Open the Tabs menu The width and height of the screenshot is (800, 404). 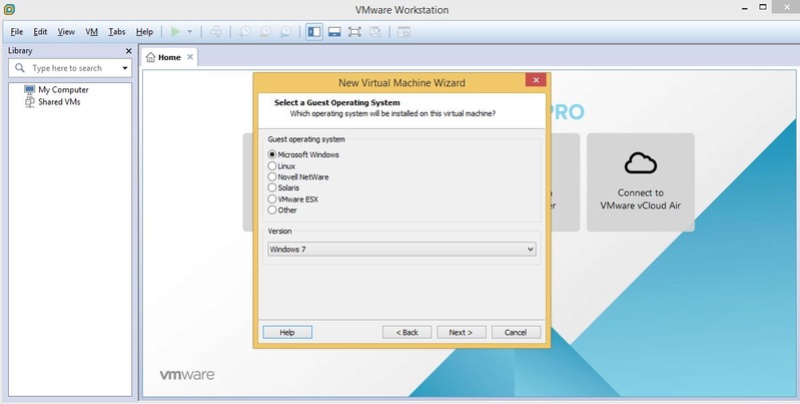[x=116, y=32]
